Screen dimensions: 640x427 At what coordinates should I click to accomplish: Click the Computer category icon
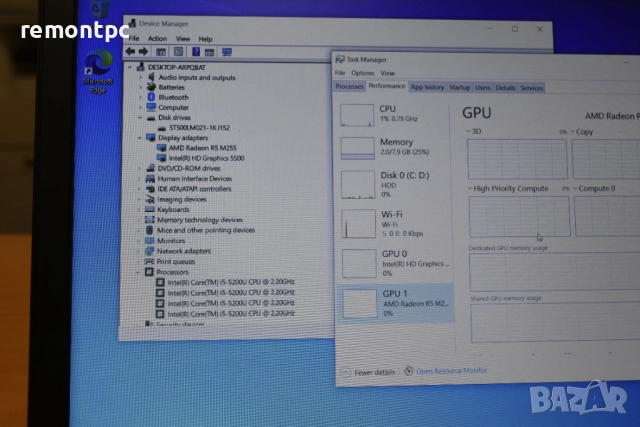click(151, 107)
